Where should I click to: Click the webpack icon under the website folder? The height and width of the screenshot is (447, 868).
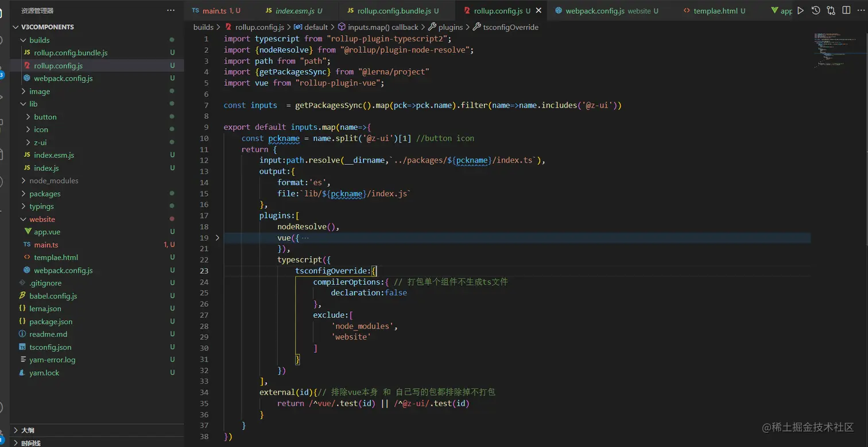click(x=27, y=270)
